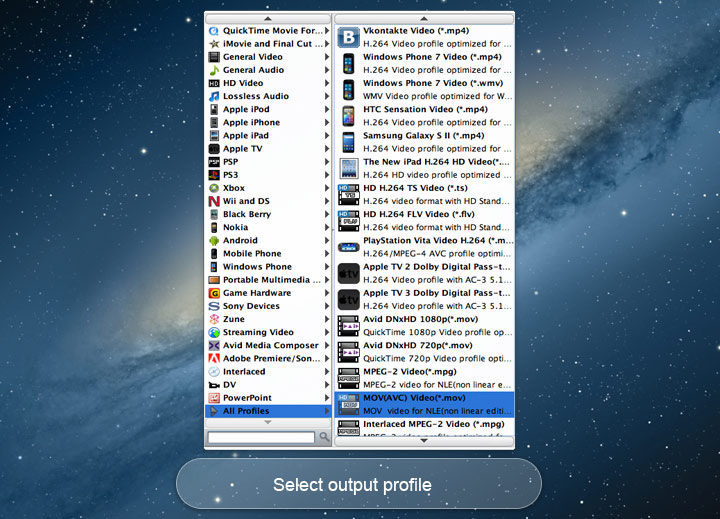Click the New iPad profile icon
720x519 pixels.
349,169
